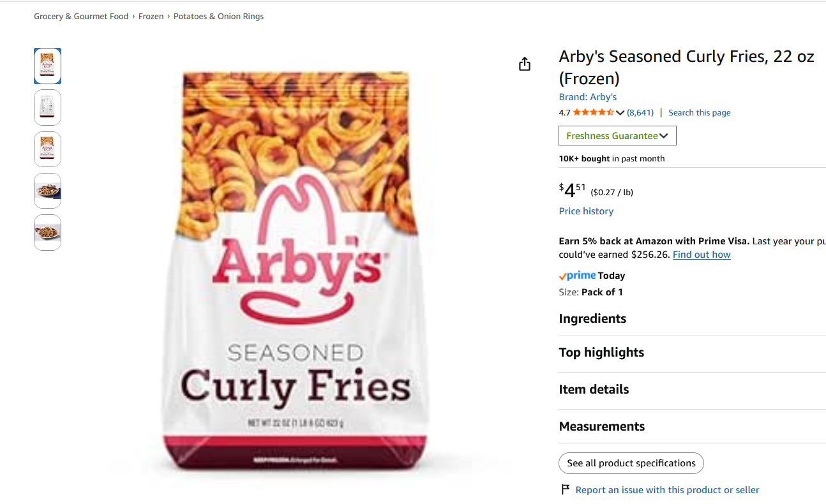Select the fifth thumbnail with plated fries
The width and height of the screenshot is (826, 504).
[x=48, y=232]
